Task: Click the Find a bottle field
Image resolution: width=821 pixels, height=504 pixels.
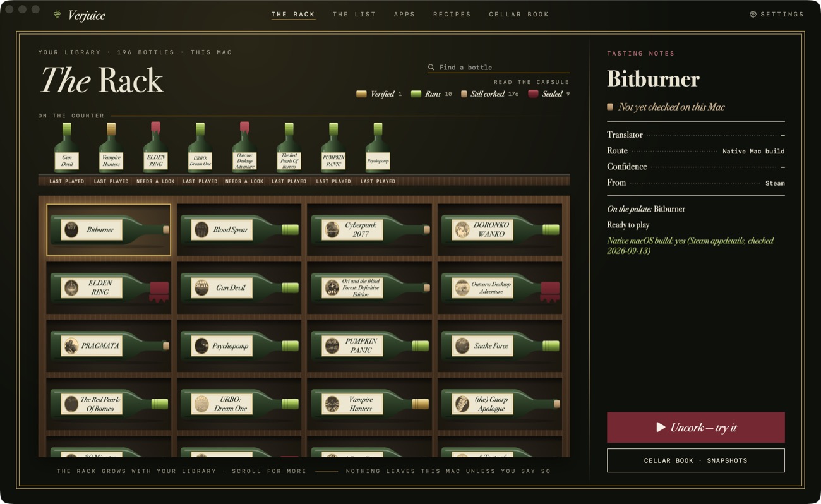Action: point(498,67)
